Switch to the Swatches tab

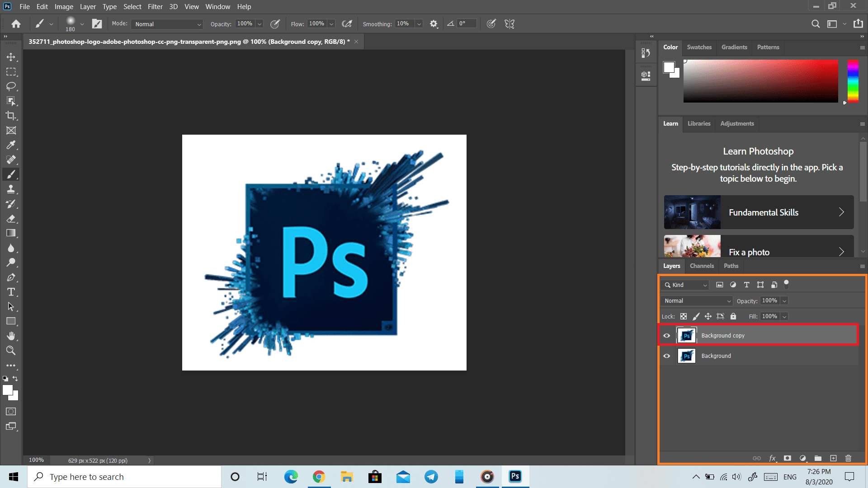699,47
